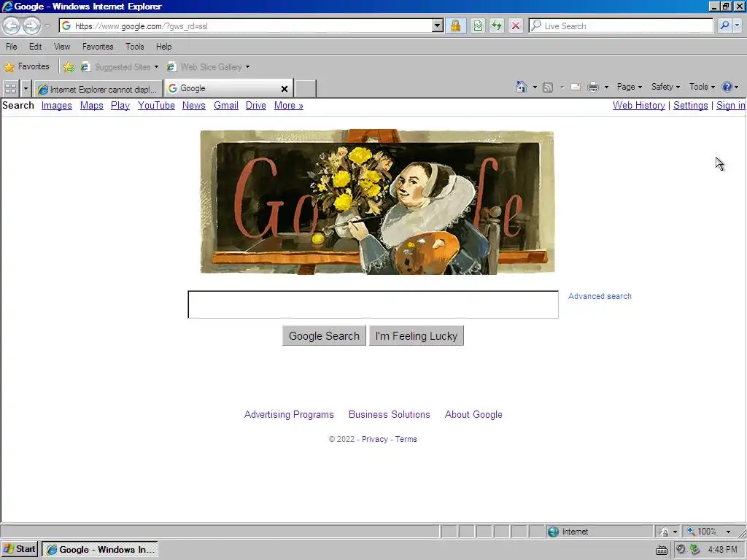This screenshot has width=747, height=560.
Task: Click Add to Favorites Bar star icon
Action: tap(69, 67)
